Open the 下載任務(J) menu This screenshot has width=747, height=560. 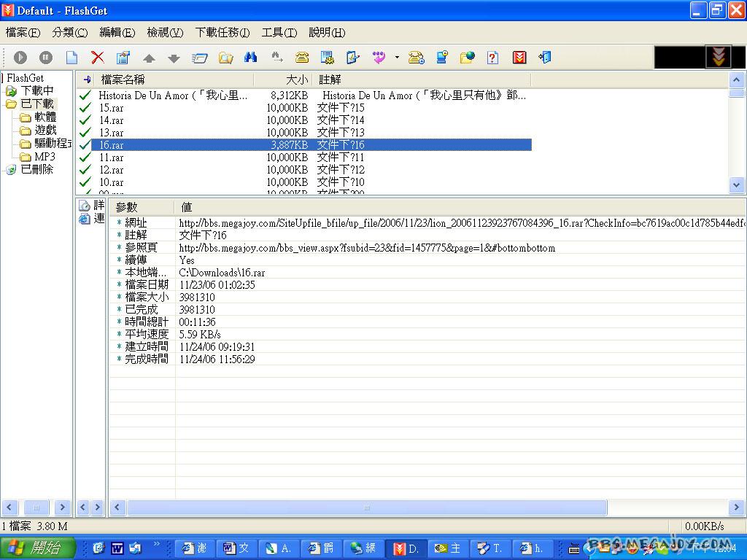point(222,32)
